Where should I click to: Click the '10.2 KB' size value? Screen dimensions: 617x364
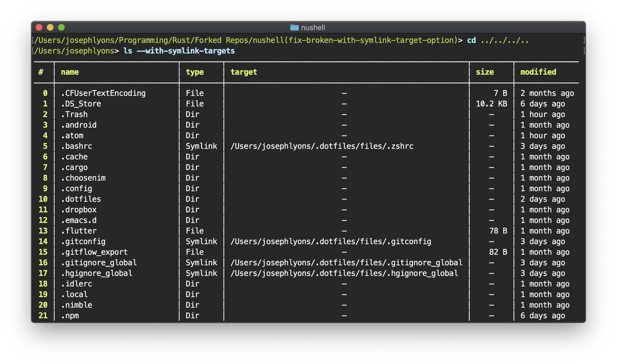coord(492,104)
